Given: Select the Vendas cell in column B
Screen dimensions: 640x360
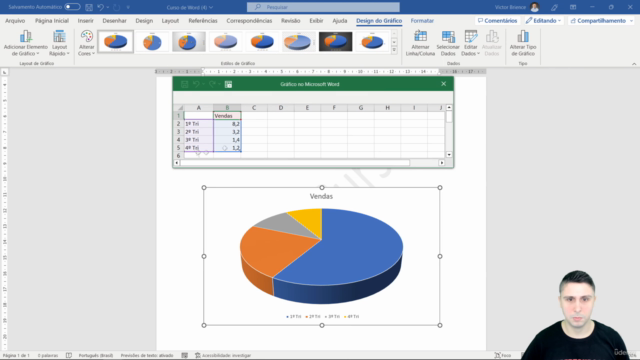Looking at the screenshot, I should [227, 116].
